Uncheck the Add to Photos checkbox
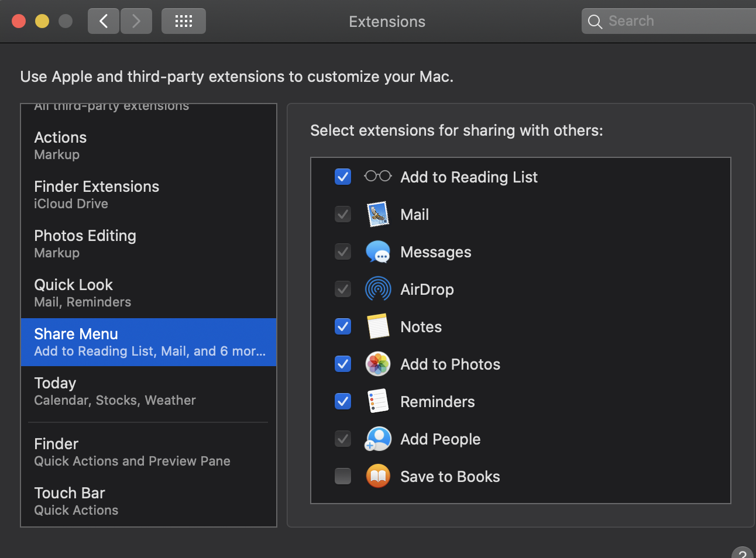 (x=343, y=364)
